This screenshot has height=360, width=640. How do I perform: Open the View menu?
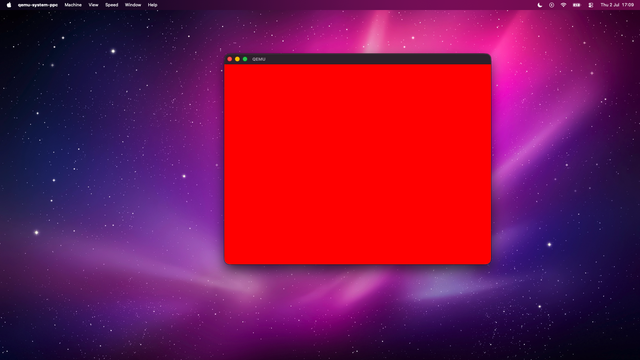pos(93,5)
